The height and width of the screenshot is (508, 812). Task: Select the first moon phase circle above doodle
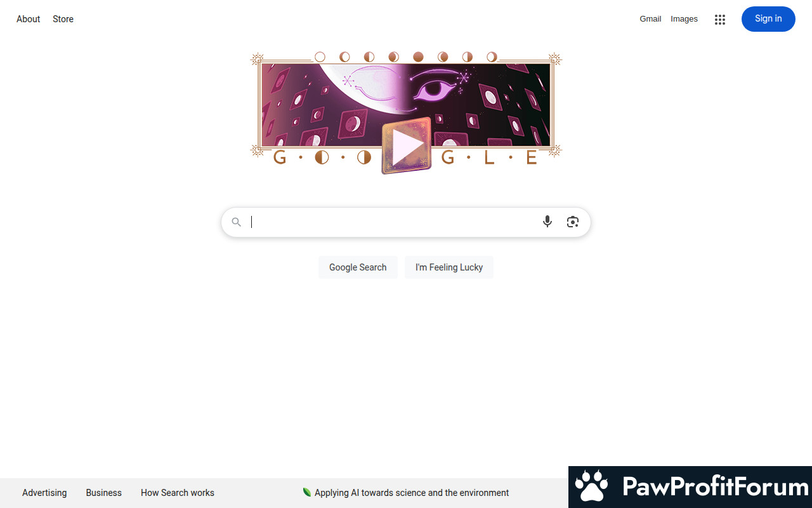pos(320,57)
